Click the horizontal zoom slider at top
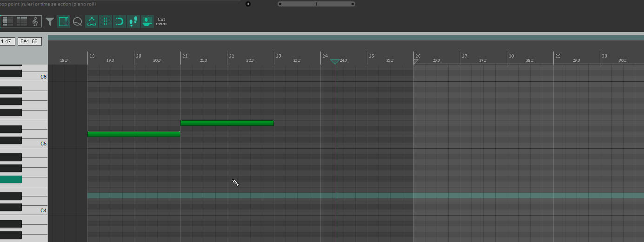The height and width of the screenshot is (242, 644). click(x=316, y=4)
